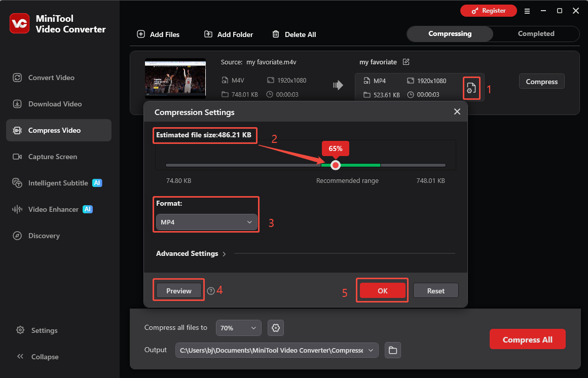Click the output format MP4 label in file row
The image size is (588, 378).
[x=380, y=81]
